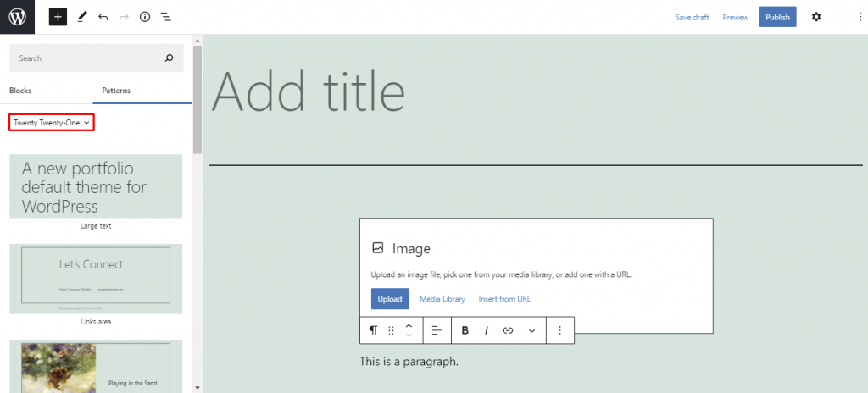Toggle the block inserter plus button
868x393 pixels.
click(x=58, y=17)
